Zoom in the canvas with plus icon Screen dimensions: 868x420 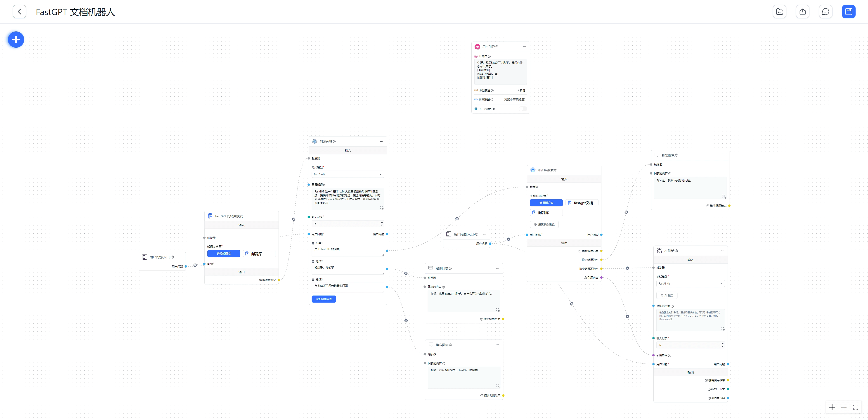pyautogui.click(x=832, y=407)
